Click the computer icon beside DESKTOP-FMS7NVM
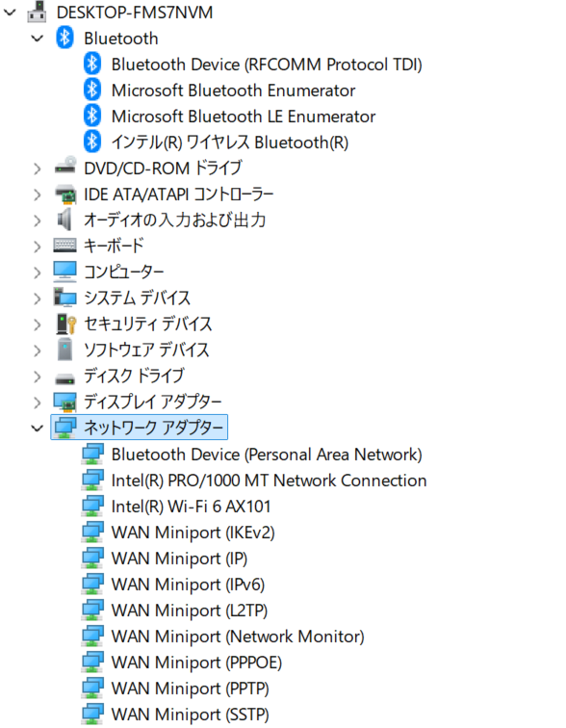This screenshot has width=566, height=728. 38,13
